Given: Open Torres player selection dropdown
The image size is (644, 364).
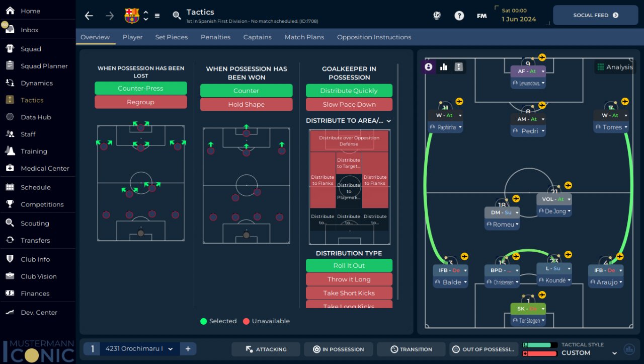Looking at the screenshot, I should (626, 127).
